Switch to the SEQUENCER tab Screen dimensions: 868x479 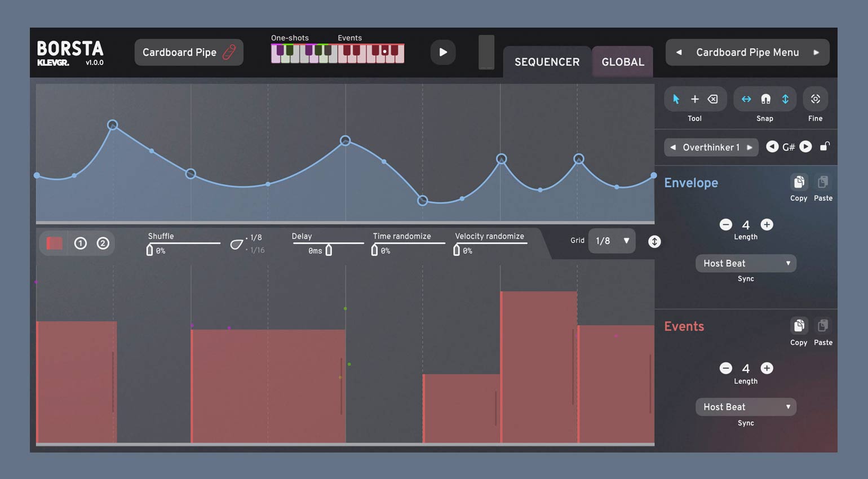(x=547, y=62)
